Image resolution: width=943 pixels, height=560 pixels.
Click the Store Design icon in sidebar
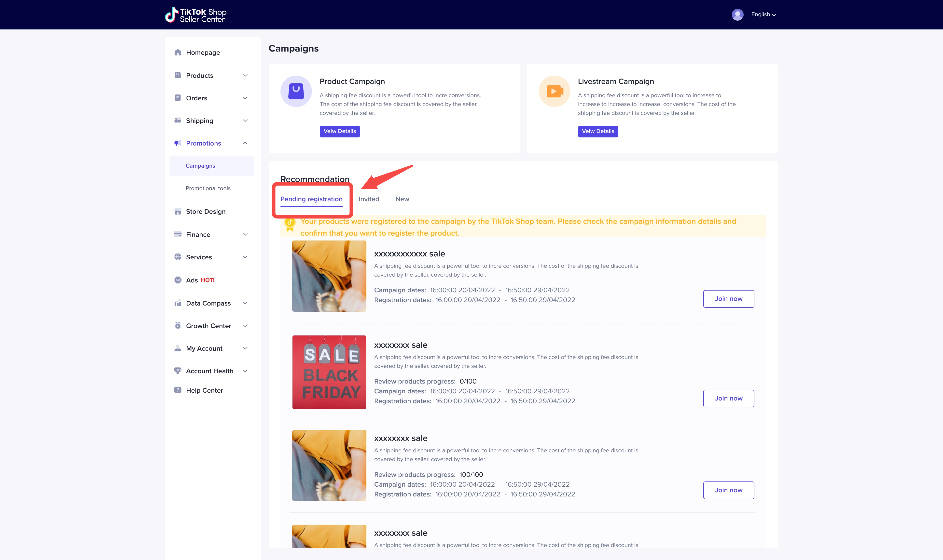[178, 212]
